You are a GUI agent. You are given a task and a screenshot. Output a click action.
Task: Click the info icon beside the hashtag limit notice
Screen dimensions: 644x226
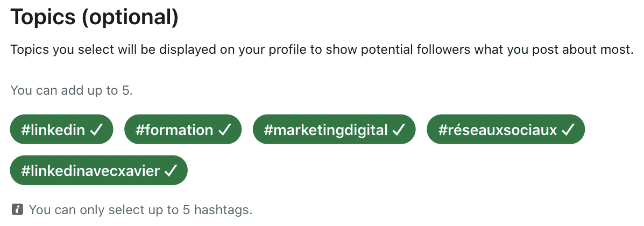point(17,209)
